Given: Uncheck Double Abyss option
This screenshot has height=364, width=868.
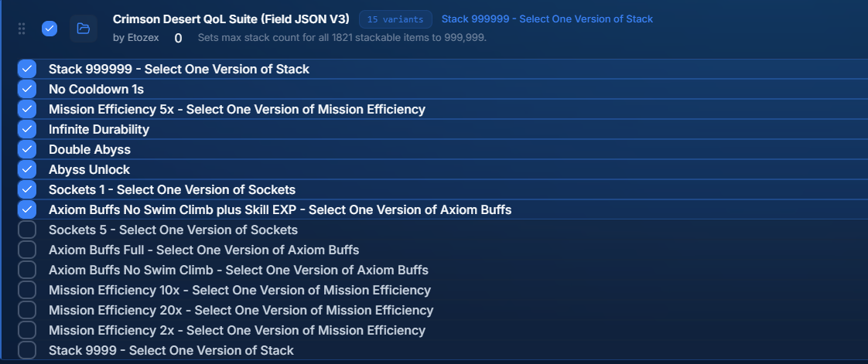Looking at the screenshot, I should 26,149.
